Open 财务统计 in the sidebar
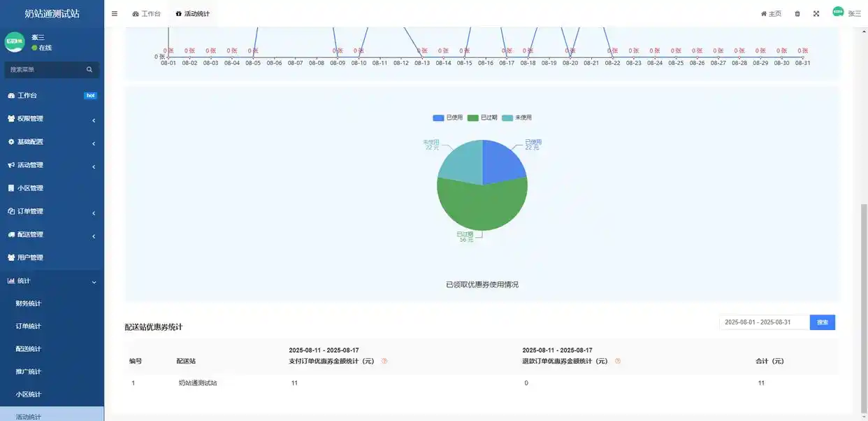 (x=29, y=304)
